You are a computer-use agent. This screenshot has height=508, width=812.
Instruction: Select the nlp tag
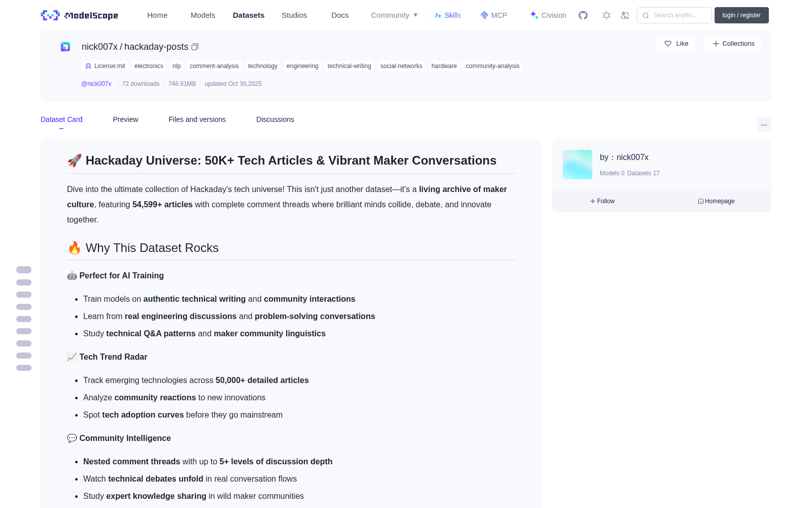(x=177, y=66)
